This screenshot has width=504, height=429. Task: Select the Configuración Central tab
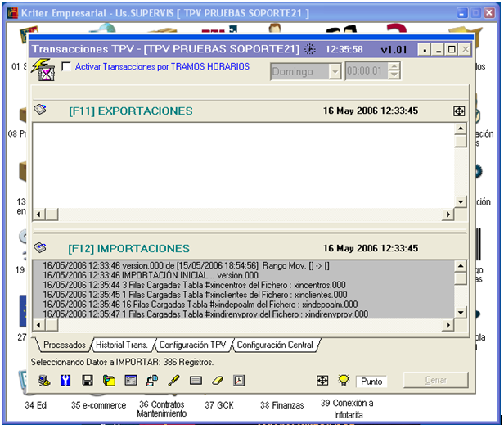(x=275, y=345)
